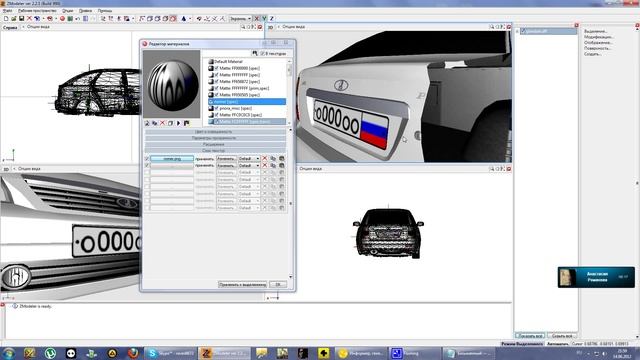Open the Опции menu
This screenshot has height=360, width=640.
68,10
